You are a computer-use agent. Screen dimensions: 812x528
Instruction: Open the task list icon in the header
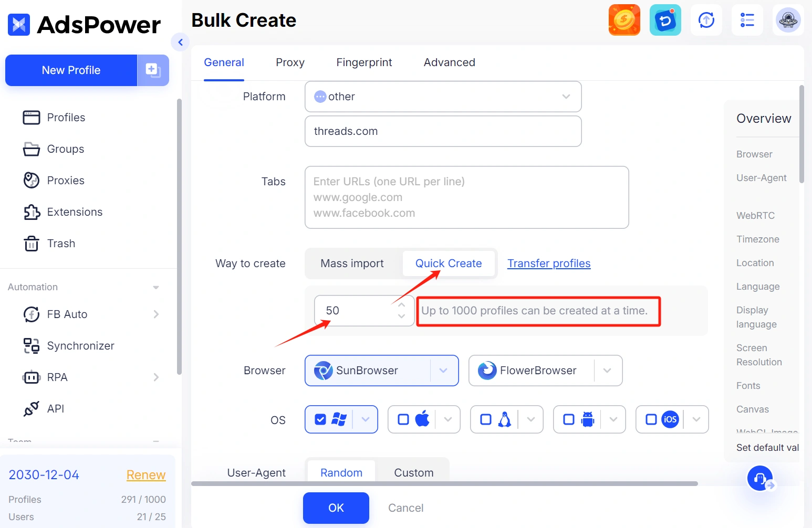pos(747,20)
